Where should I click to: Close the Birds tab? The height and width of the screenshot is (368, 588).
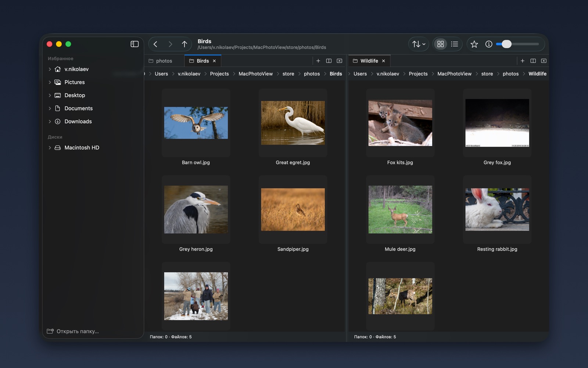point(214,61)
